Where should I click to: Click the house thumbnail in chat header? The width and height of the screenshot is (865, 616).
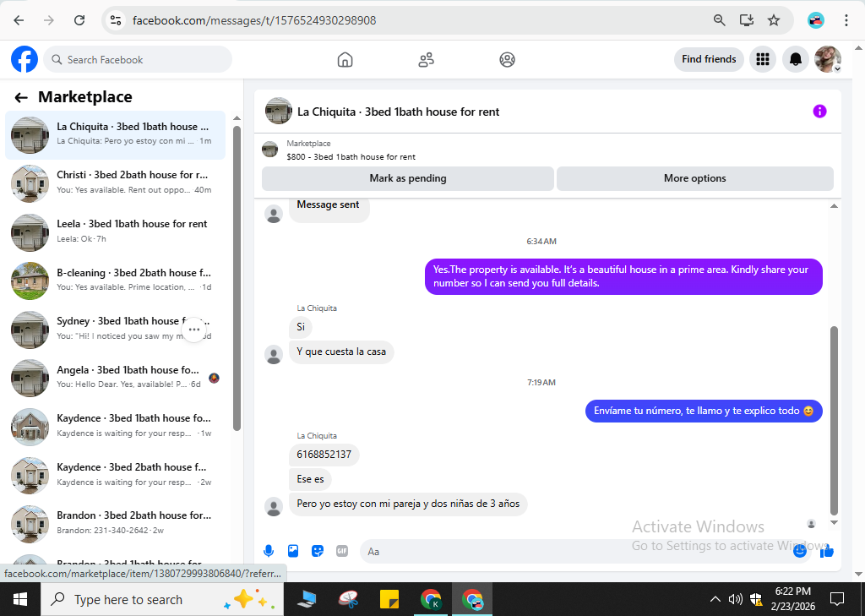tap(279, 111)
